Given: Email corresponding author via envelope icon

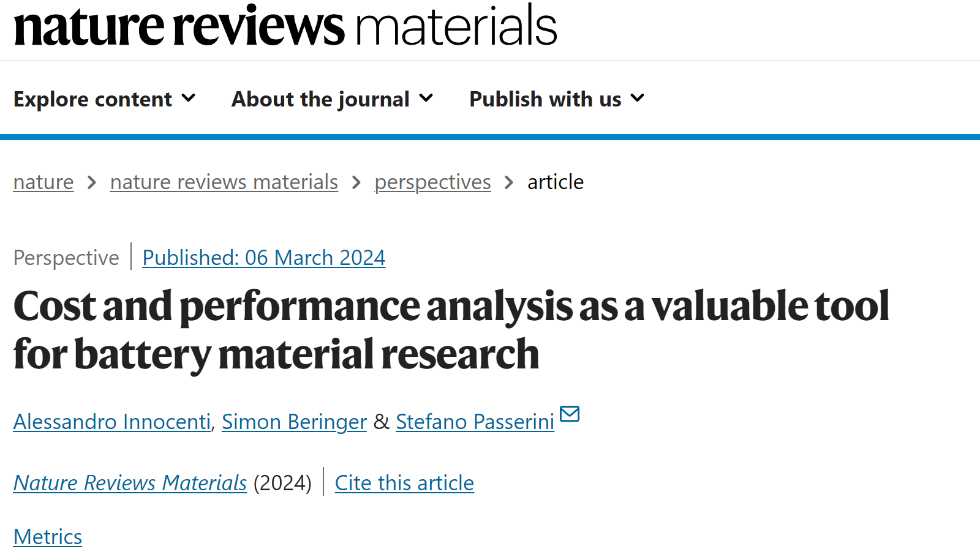Looking at the screenshot, I should [x=570, y=414].
